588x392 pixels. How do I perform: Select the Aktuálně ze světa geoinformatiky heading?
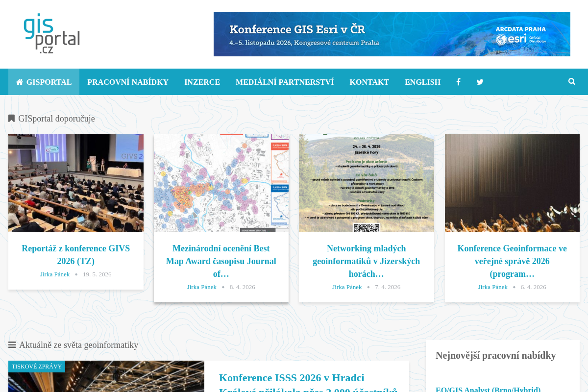coord(73,345)
